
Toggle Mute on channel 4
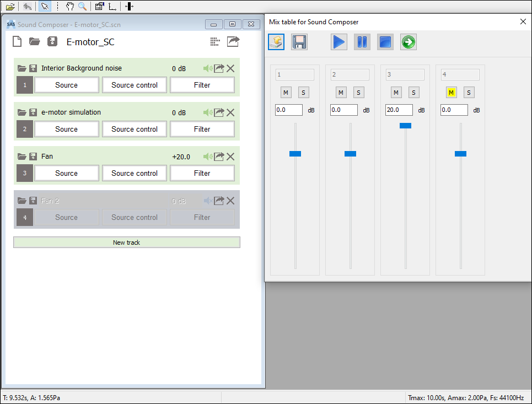(x=451, y=92)
